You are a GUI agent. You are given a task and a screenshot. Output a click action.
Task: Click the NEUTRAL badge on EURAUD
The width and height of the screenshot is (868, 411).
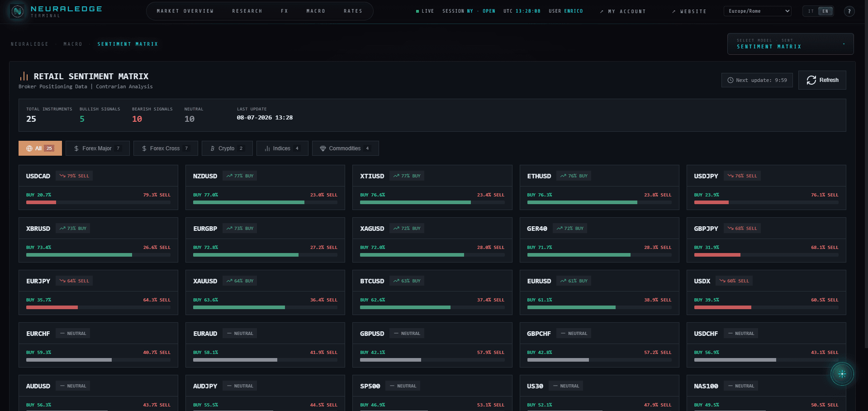tap(240, 333)
